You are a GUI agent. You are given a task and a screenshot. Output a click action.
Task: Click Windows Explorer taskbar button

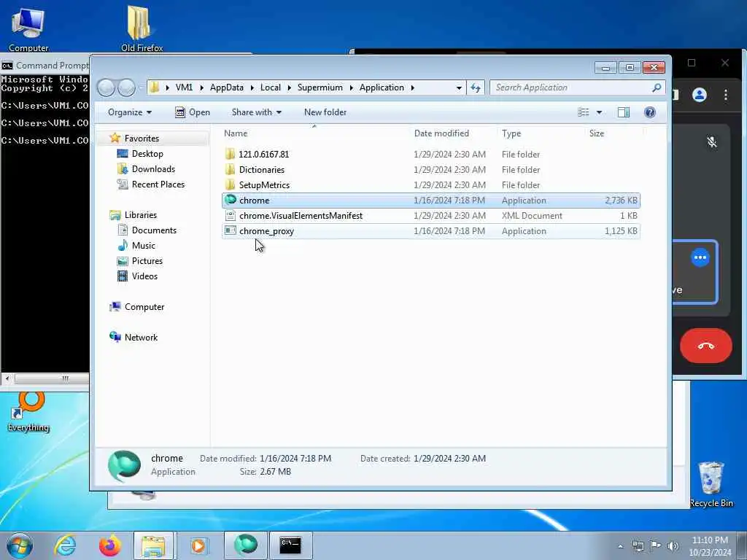click(153, 545)
